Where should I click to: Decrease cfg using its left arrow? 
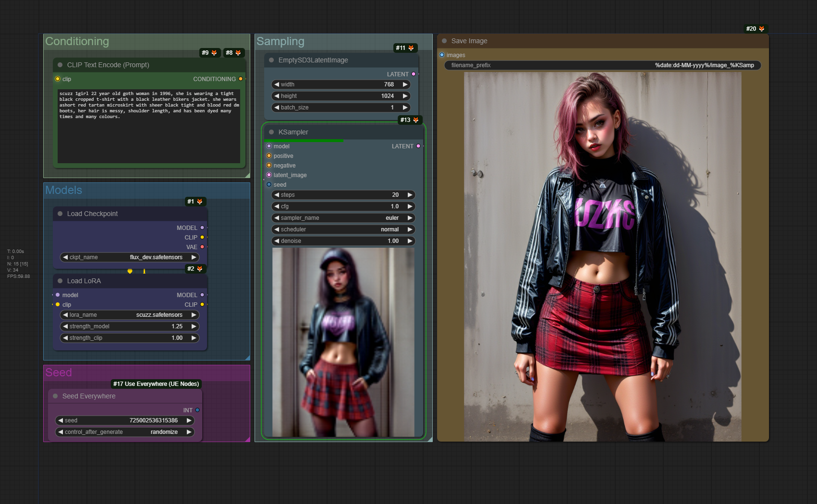coord(277,206)
